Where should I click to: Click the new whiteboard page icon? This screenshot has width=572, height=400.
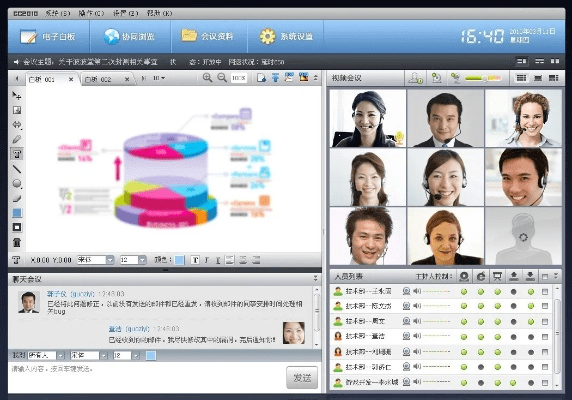pos(261,78)
